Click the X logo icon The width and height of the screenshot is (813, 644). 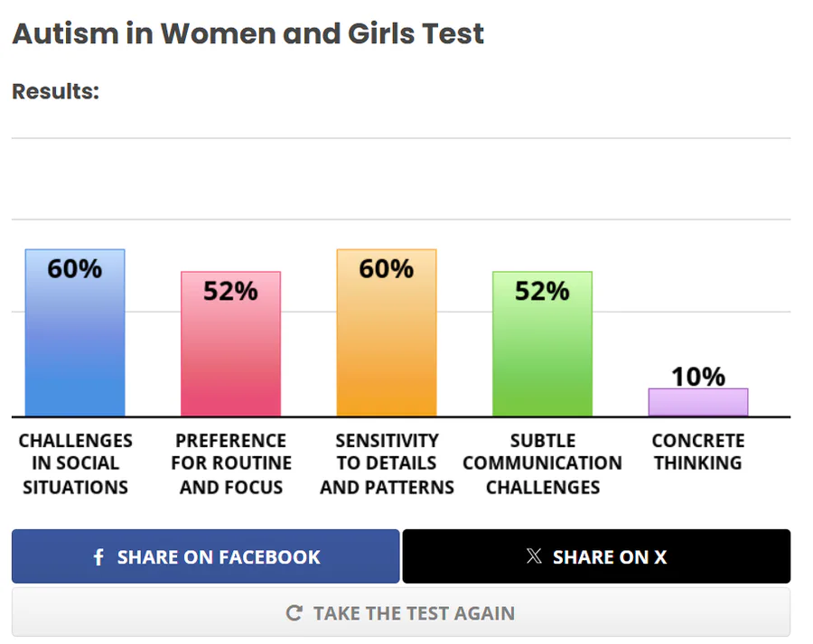click(534, 556)
